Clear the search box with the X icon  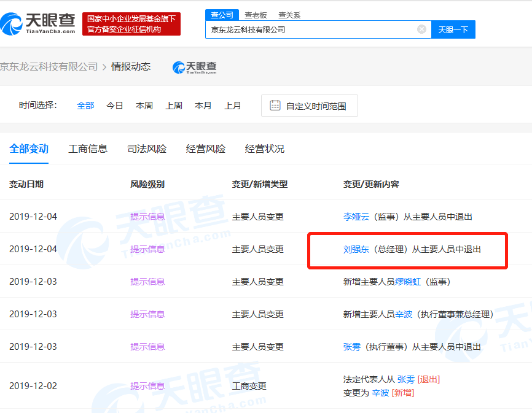click(x=422, y=29)
